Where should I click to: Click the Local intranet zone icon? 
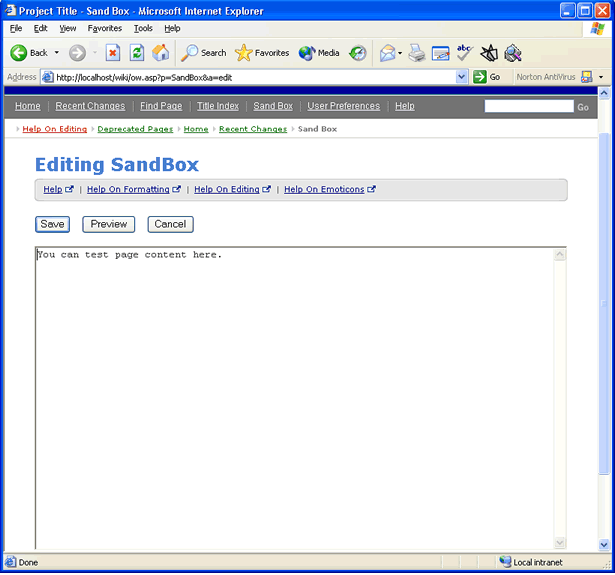[505, 562]
